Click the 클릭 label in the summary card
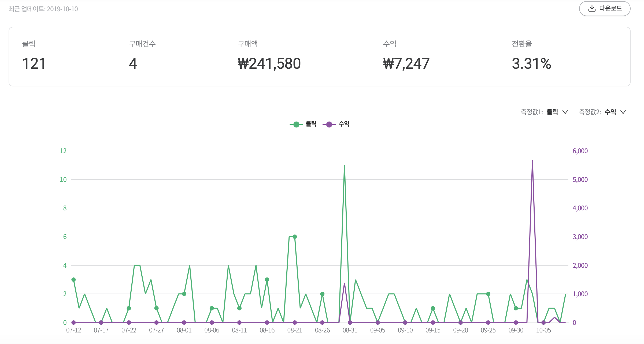Screen dimensions: 644x344 click(29, 43)
